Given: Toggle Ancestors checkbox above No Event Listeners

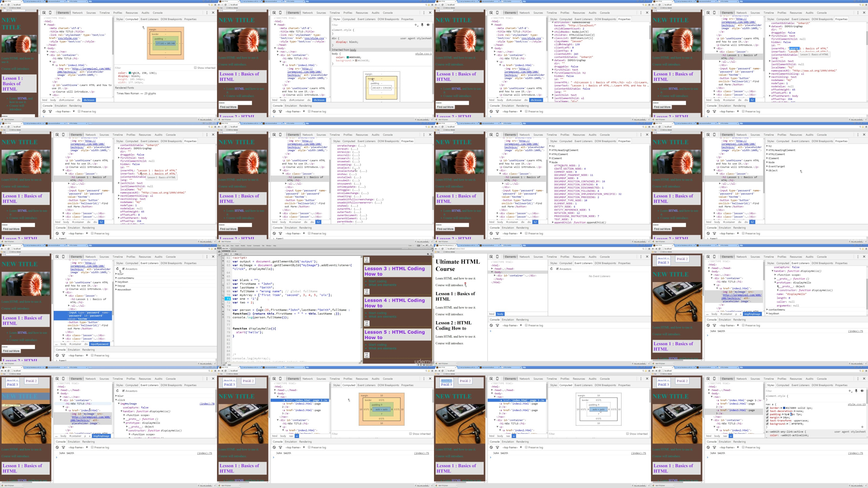Looking at the screenshot, I should tap(557, 269).
